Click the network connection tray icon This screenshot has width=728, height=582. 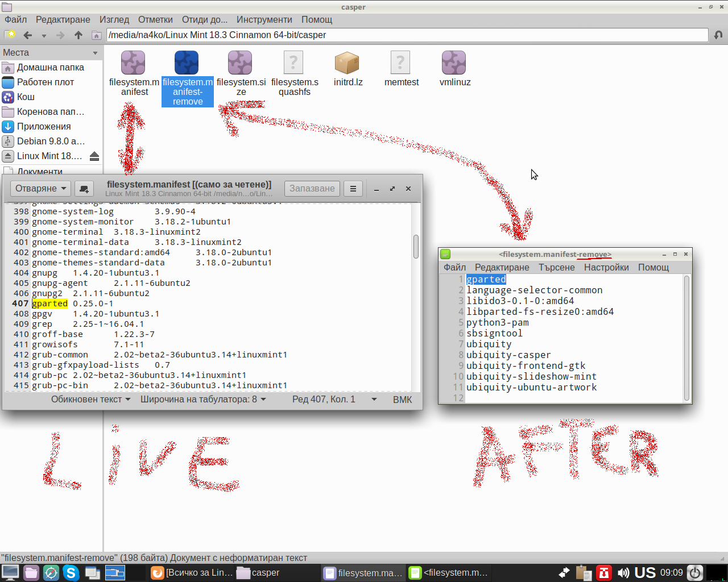point(564,573)
